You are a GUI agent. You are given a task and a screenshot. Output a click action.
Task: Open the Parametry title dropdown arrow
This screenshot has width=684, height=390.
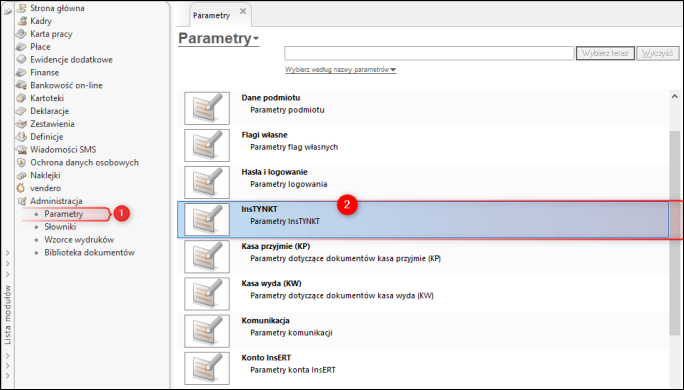[x=256, y=39]
